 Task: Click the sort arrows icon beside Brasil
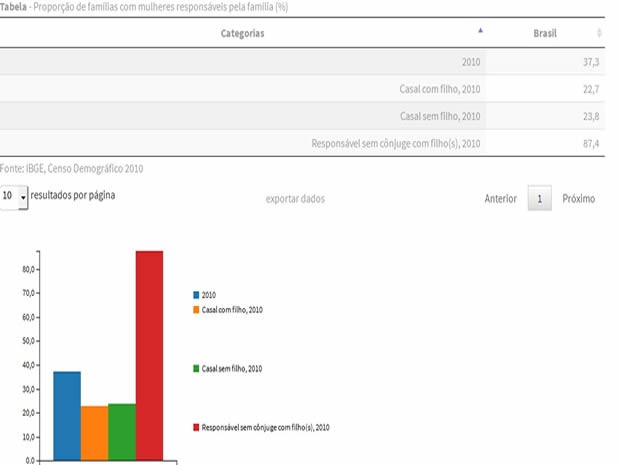pos(599,33)
